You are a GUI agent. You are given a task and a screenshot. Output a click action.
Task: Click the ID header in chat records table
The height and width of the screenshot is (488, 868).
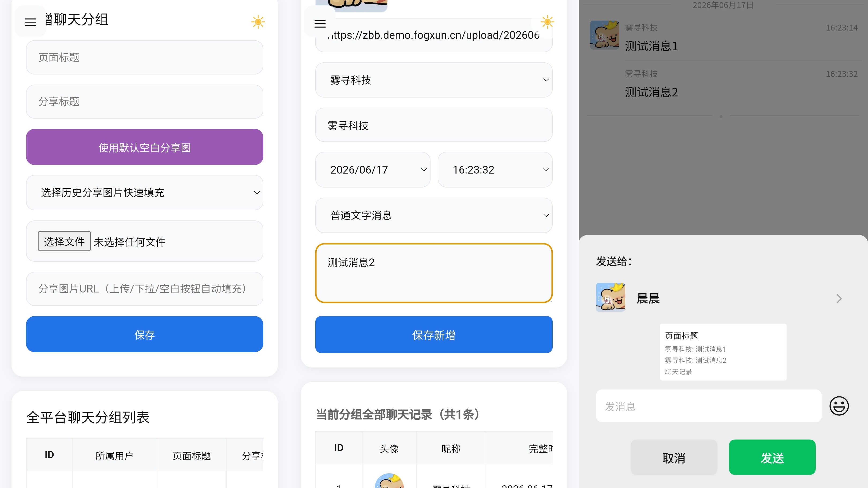[339, 448]
